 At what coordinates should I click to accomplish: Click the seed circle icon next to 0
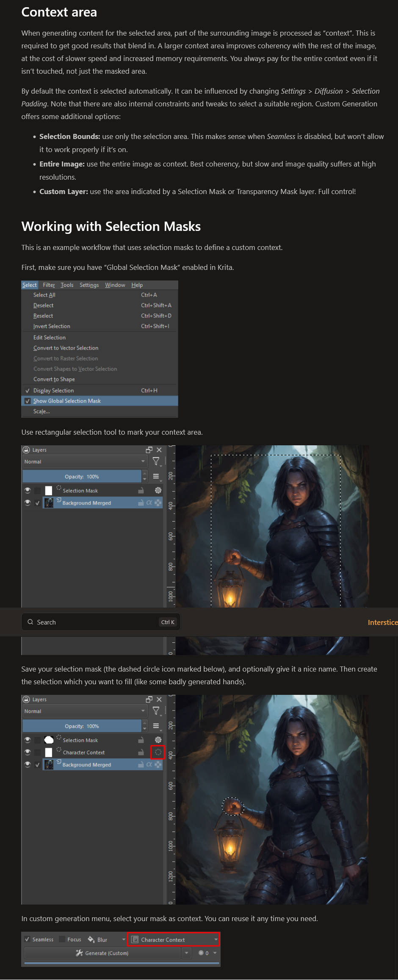pos(201,953)
